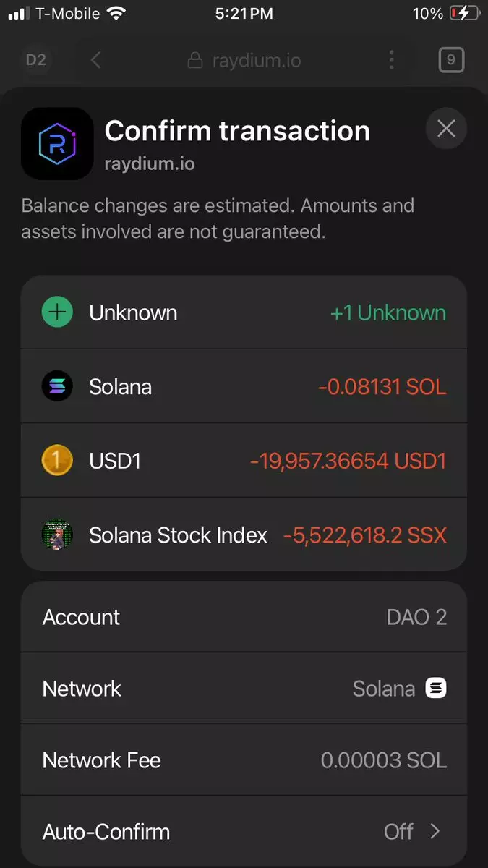Tap the Solana network badge icon
Viewport: 488px width, 868px height.
pyautogui.click(x=436, y=688)
